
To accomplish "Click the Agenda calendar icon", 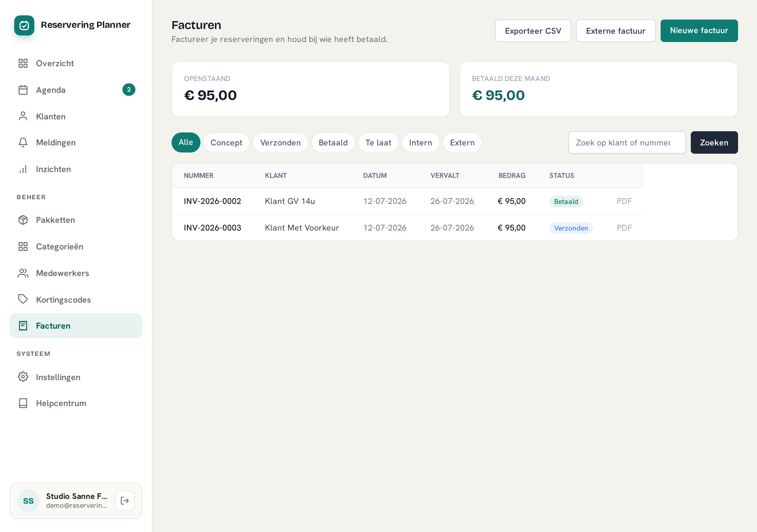I will click(23, 90).
